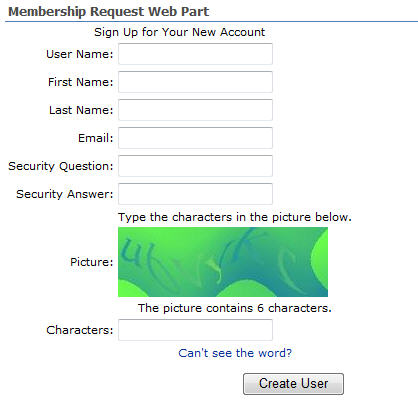
Task: Click the Email label
Action: tap(96, 138)
